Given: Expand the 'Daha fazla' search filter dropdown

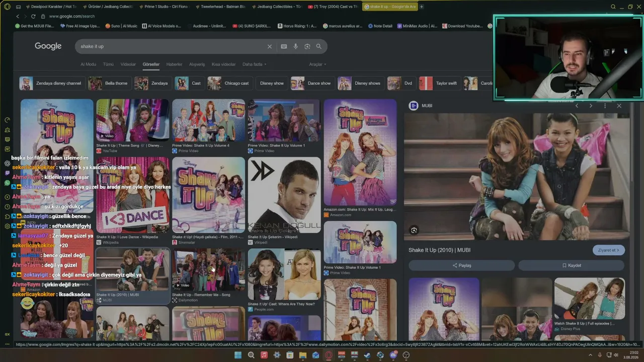Looking at the screenshot, I should coord(254,64).
